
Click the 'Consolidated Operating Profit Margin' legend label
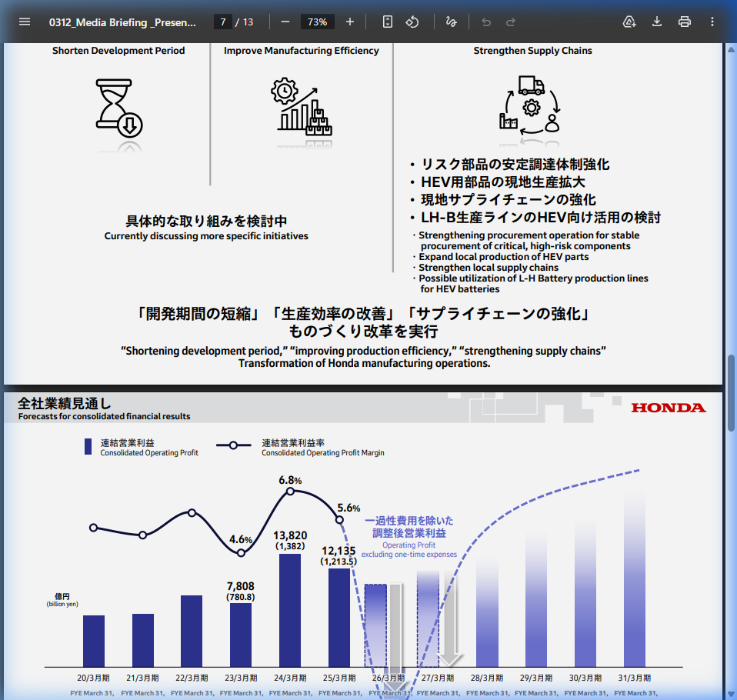(x=323, y=453)
